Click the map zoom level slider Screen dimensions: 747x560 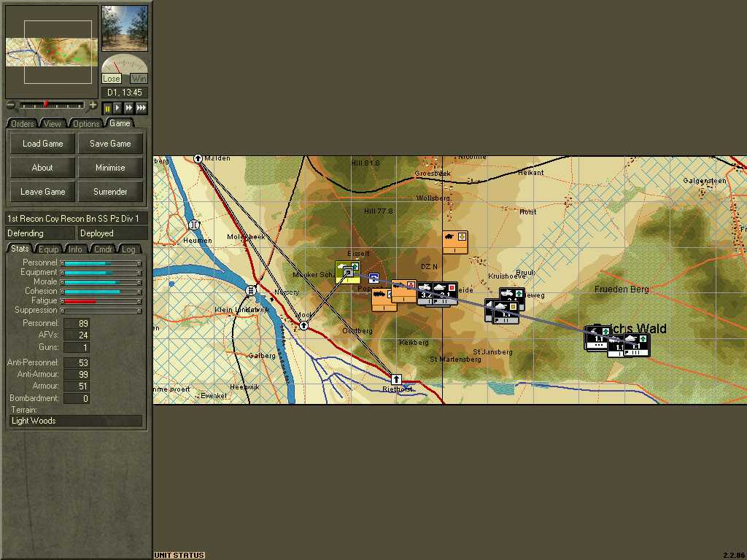click(52, 105)
